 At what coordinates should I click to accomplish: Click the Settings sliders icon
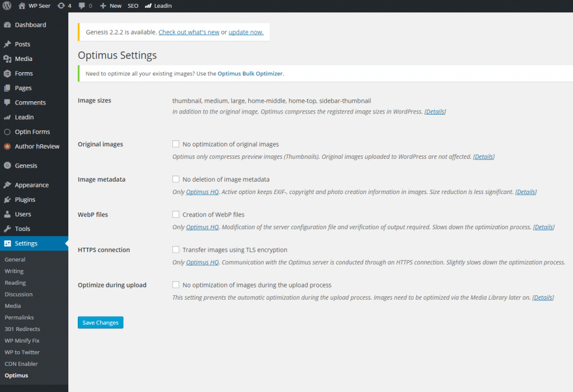coord(7,243)
